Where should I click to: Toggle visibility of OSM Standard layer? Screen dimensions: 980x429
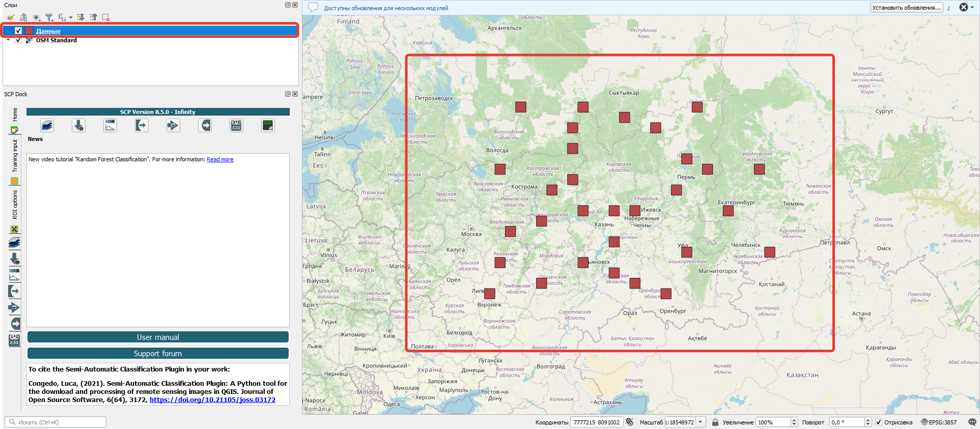tap(18, 40)
